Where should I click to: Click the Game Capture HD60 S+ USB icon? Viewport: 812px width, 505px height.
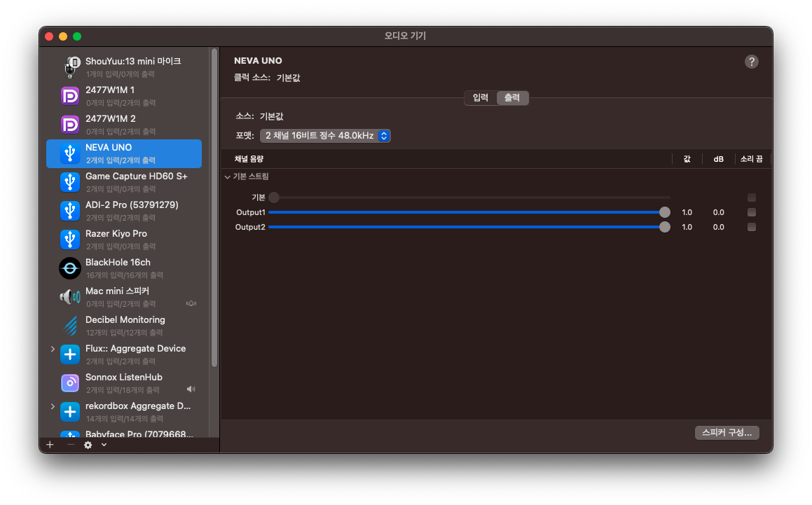(x=70, y=182)
